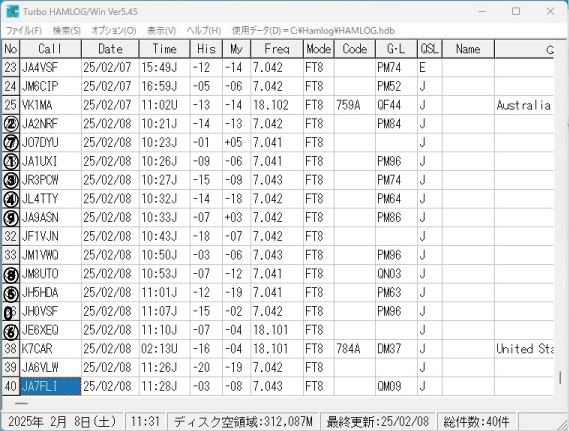Click 総件数:40件 status entry
Viewport: 569px width, 431px height.
[x=476, y=422]
